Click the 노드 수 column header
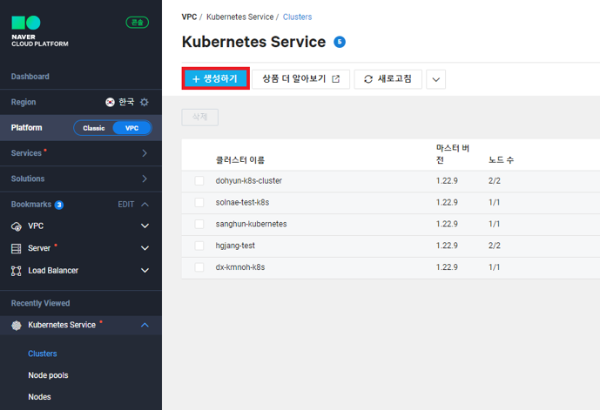 [501, 160]
